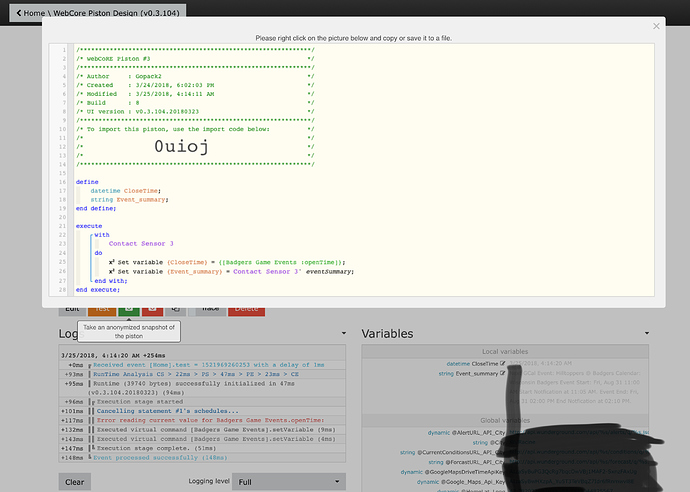The height and width of the screenshot is (492, 690).
Task: Click 'end execute;' on code line 28
Action: coord(98,290)
